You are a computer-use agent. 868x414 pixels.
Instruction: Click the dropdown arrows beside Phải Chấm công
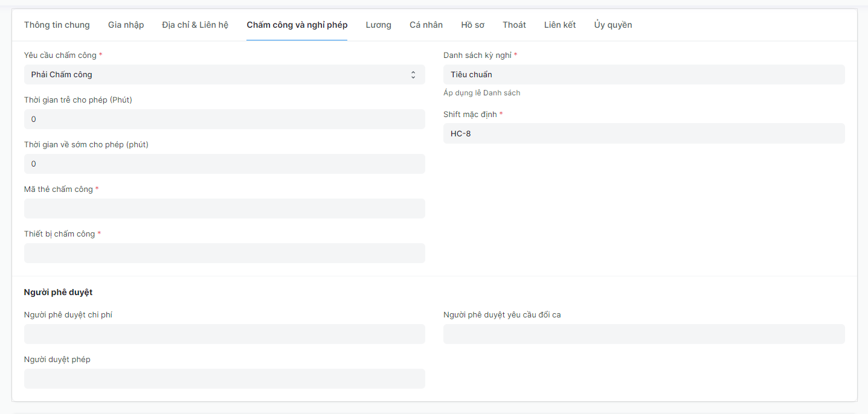tap(413, 75)
